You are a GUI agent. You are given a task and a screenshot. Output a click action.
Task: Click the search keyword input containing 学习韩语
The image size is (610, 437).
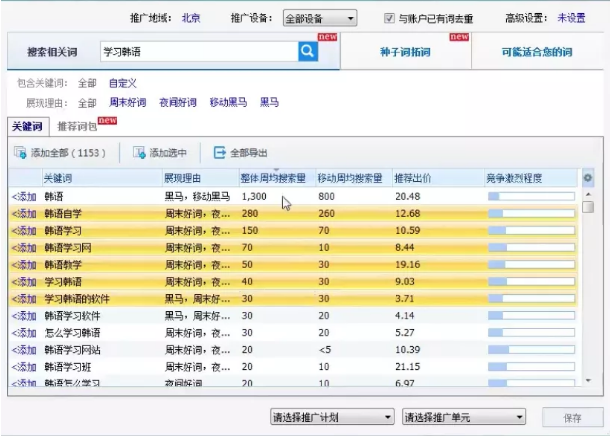tap(196, 50)
